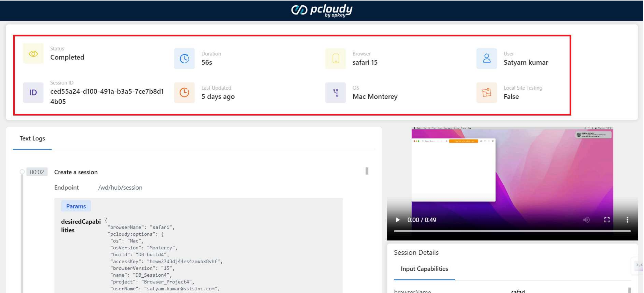Click the 00:02 timestamp marker

(37, 172)
